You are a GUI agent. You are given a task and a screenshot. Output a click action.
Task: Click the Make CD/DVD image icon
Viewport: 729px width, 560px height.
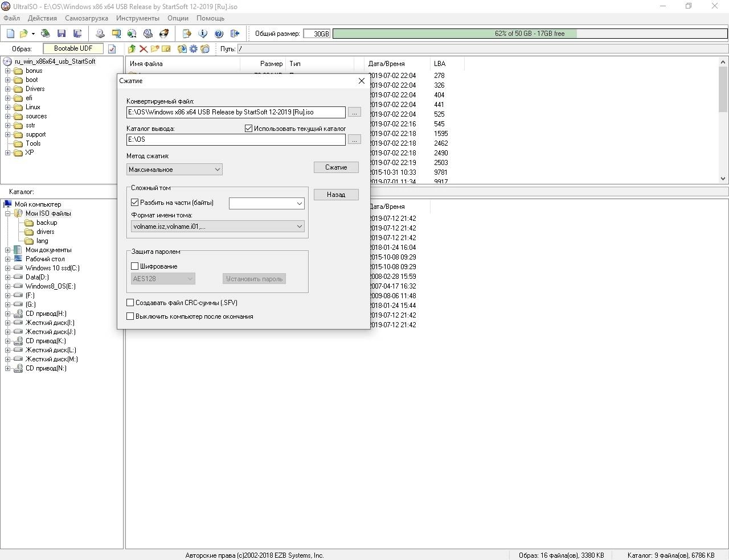[100, 34]
